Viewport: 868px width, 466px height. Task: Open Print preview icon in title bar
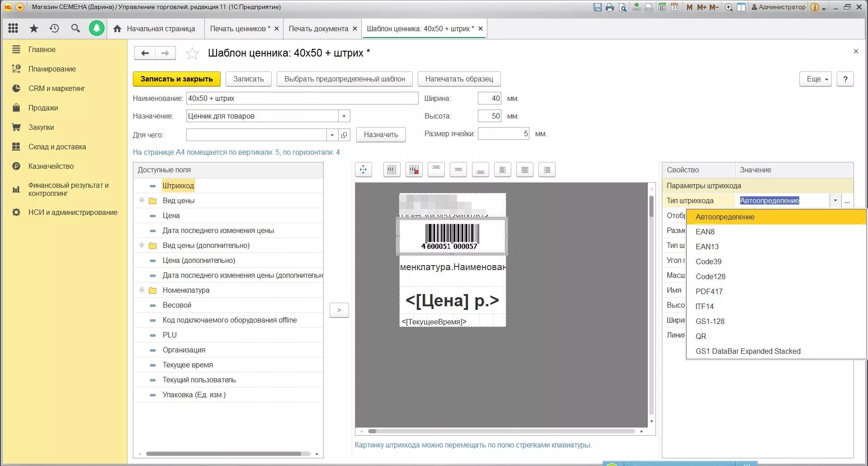coord(623,7)
